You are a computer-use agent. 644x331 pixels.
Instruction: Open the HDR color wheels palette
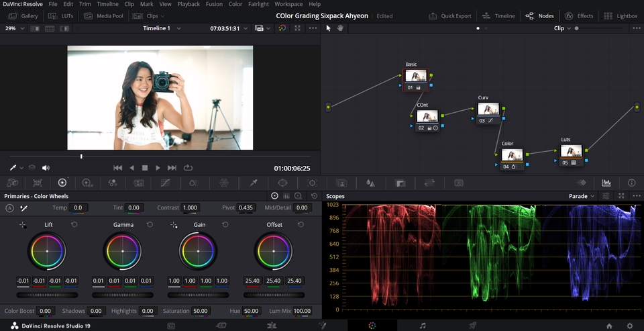click(x=87, y=183)
